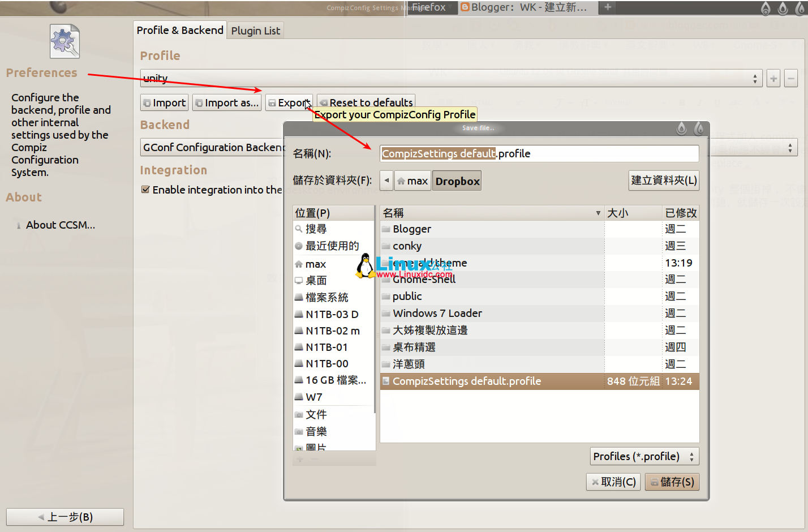Open Profiles (*.profile) file type dropdown
Image resolution: width=808 pixels, height=532 pixels.
click(644, 456)
